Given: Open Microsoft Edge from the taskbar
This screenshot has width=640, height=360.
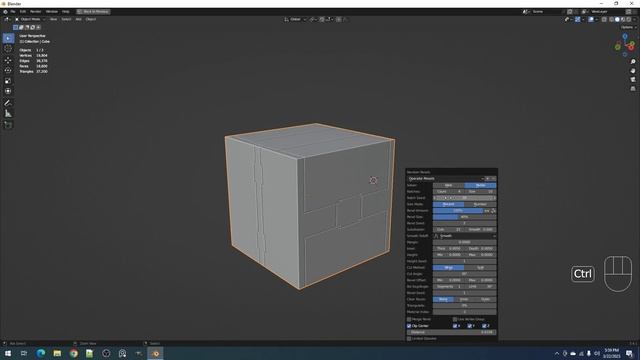Looking at the screenshot, I should click(x=40, y=353).
